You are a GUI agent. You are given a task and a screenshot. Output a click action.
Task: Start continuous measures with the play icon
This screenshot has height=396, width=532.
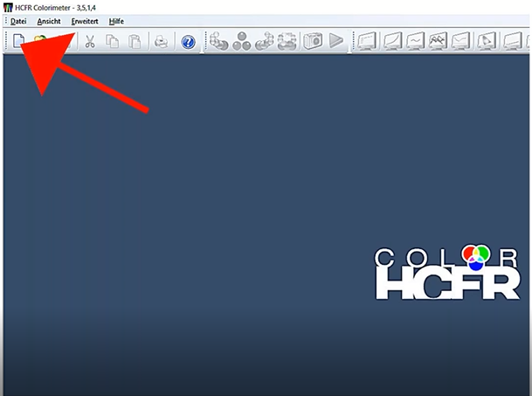(336, 41)
